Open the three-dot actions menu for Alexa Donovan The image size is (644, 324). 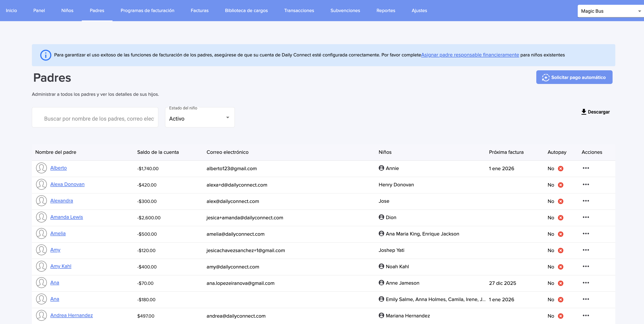[x=585, y=184]
